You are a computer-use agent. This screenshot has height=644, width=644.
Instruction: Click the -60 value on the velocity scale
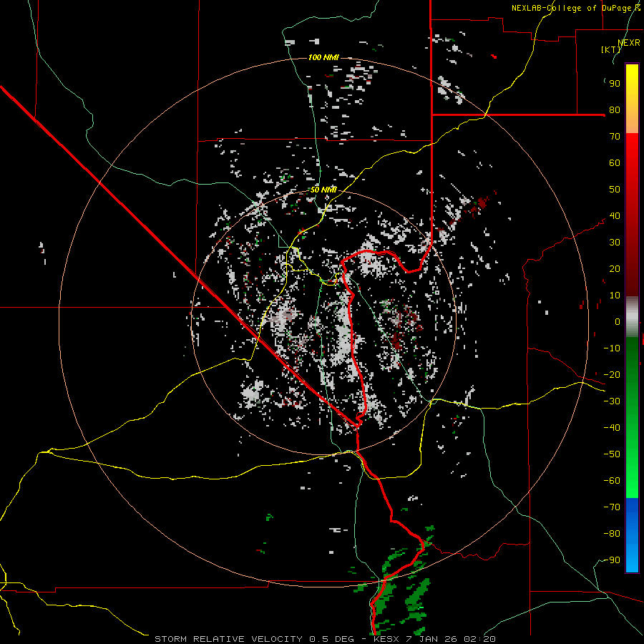tap(612, 481)
